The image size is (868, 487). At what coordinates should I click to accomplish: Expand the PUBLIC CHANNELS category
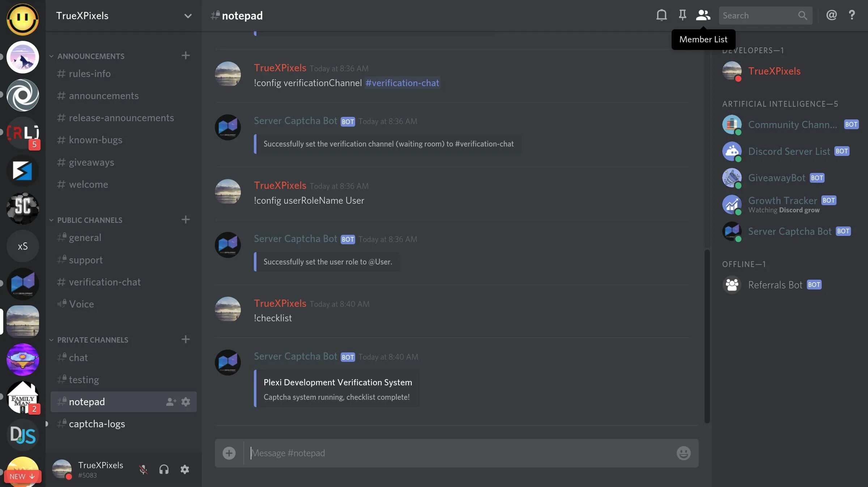[x=89, y=220]
